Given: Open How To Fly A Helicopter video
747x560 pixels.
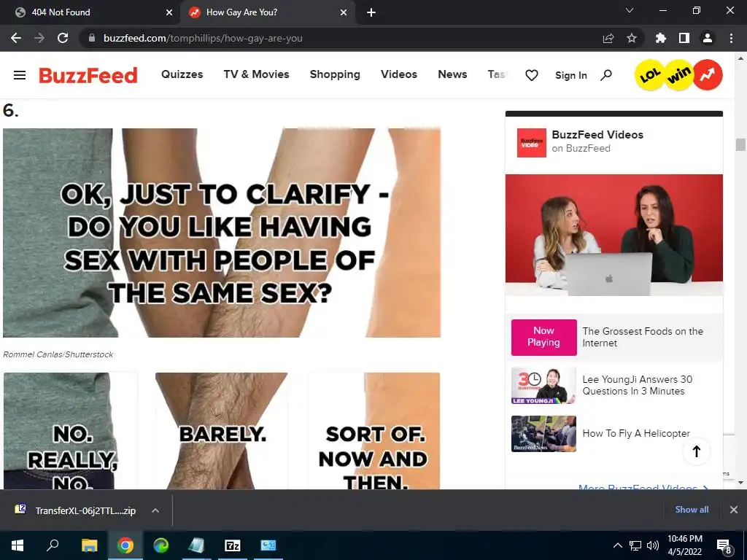Looking at the screenshot, I should pos(636,433).
